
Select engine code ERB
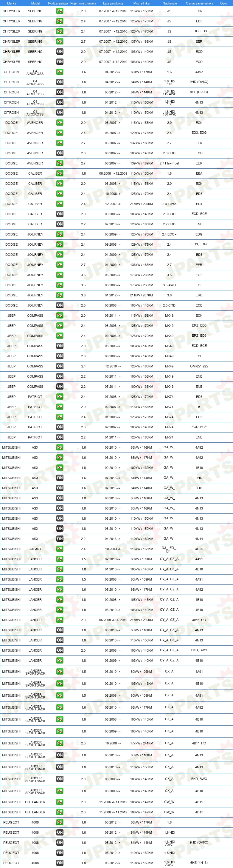click(199, 295)
